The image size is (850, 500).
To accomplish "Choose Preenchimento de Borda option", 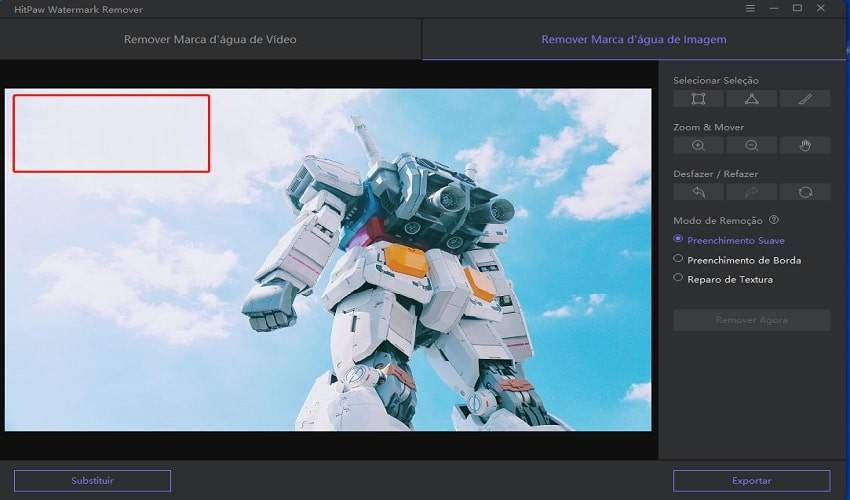I will [x=679, y=259].
